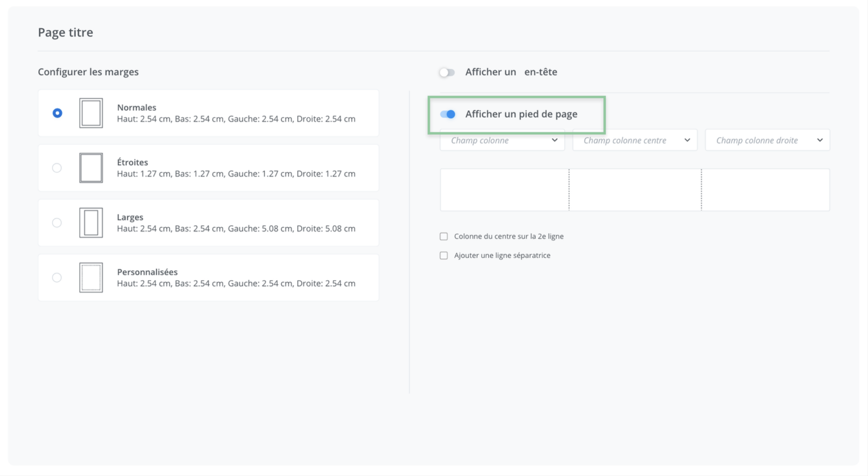Click the Étroites margin page icon

(x=91, y=168)
